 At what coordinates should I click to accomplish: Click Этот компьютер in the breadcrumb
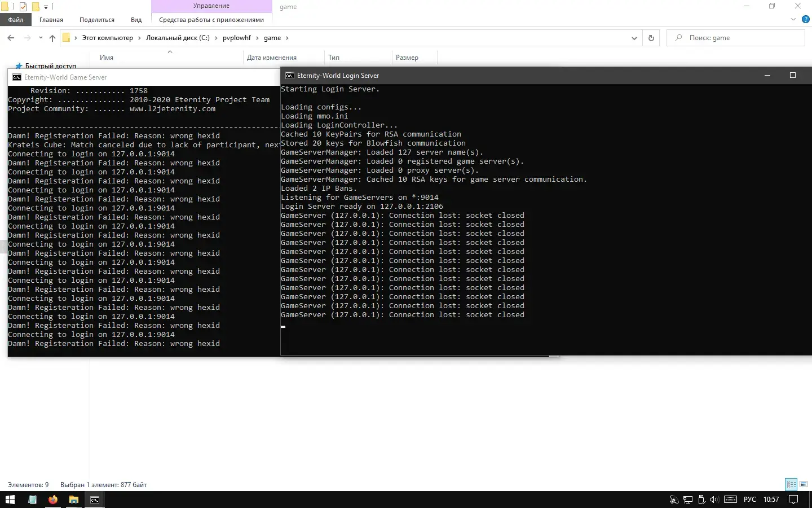click(108, 38)
